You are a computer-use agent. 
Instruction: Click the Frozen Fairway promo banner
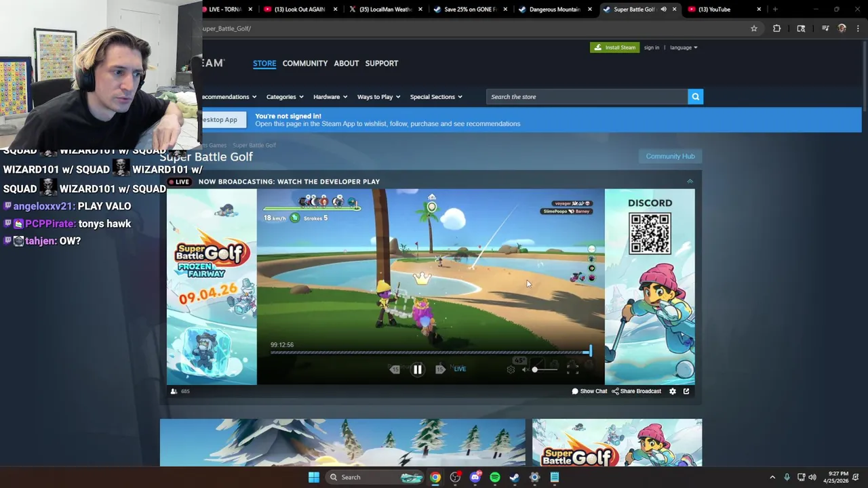pos(212,287)
